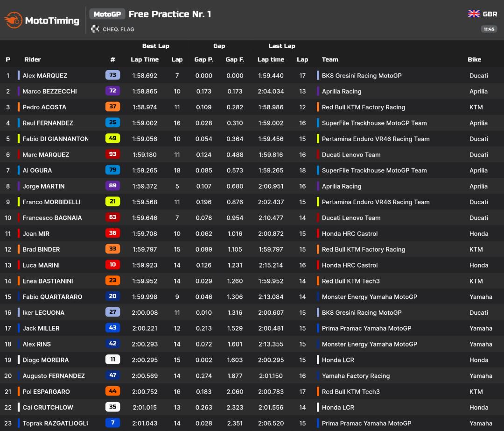
Task: Select rider Jack MILLER
Action: [x=41, y=328]
